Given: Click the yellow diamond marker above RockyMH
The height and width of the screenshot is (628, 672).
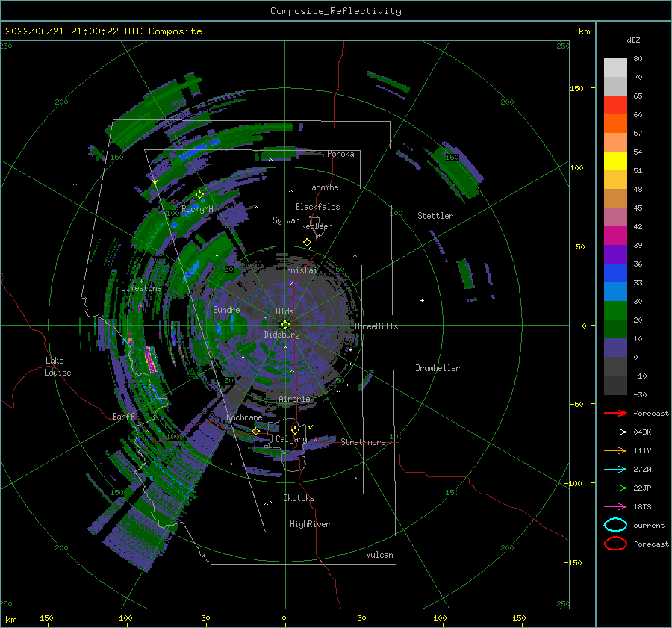Looking at the screenshot, I should point(199,195).
